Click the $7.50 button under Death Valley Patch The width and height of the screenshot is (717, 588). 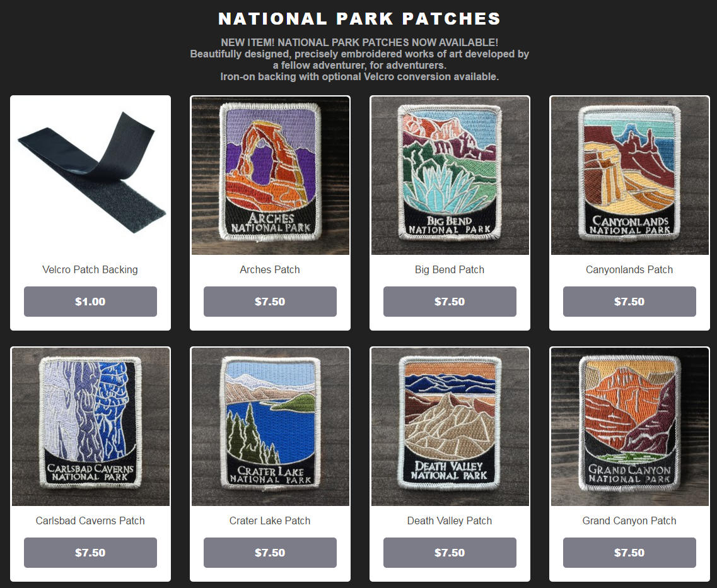click(x=450, y=553)
